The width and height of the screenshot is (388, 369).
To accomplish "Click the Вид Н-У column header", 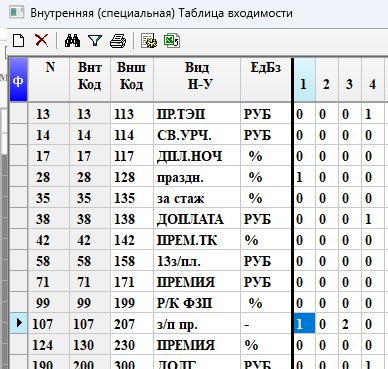I will [197, 80].
